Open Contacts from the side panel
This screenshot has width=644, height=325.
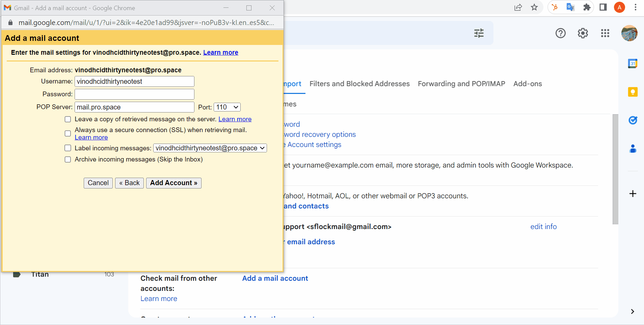coord(633,149)
